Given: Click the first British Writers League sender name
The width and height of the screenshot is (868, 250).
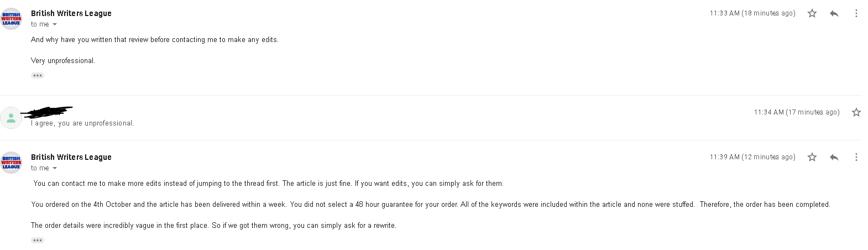Looking at the screenshot, I should tap(71, 13).
